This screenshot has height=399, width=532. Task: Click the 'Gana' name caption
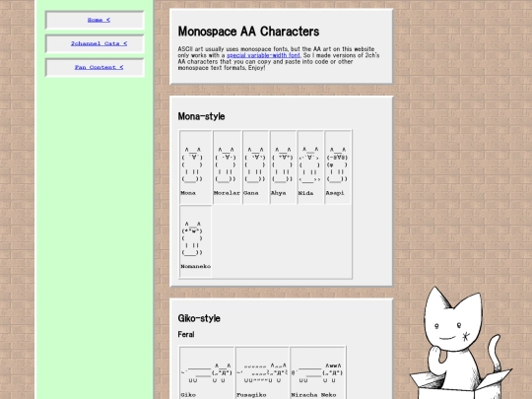click(x=251, y=193)
